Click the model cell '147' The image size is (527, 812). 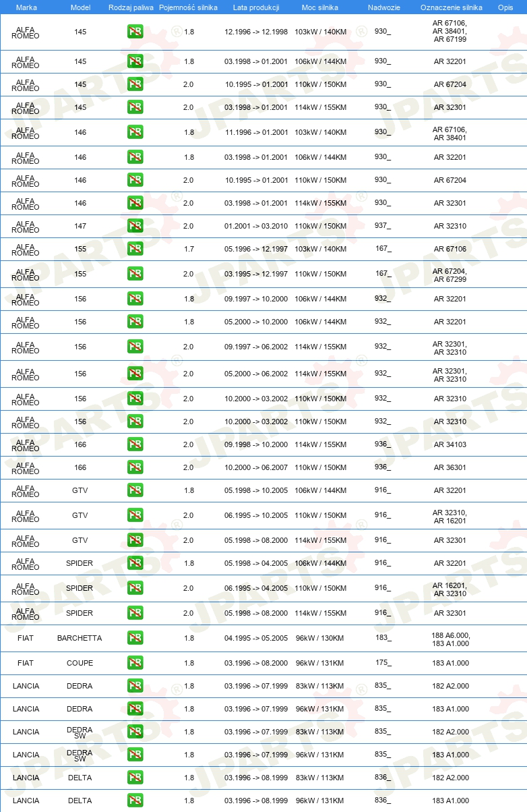(x=80, y=226)
